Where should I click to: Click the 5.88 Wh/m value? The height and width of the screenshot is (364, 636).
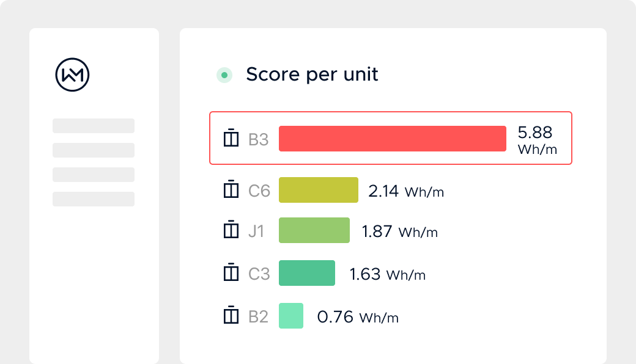pyautogui.click(x=537, y=140)
